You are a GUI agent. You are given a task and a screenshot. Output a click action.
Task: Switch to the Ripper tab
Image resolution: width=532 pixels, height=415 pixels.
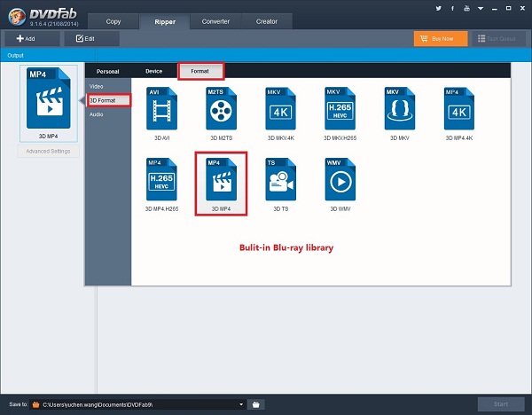(165, 21)
